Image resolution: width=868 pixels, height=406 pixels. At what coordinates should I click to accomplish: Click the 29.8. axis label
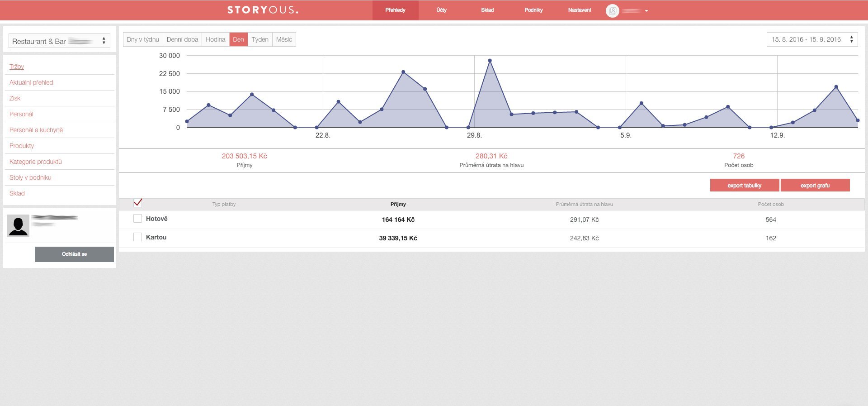coord(474,135)
